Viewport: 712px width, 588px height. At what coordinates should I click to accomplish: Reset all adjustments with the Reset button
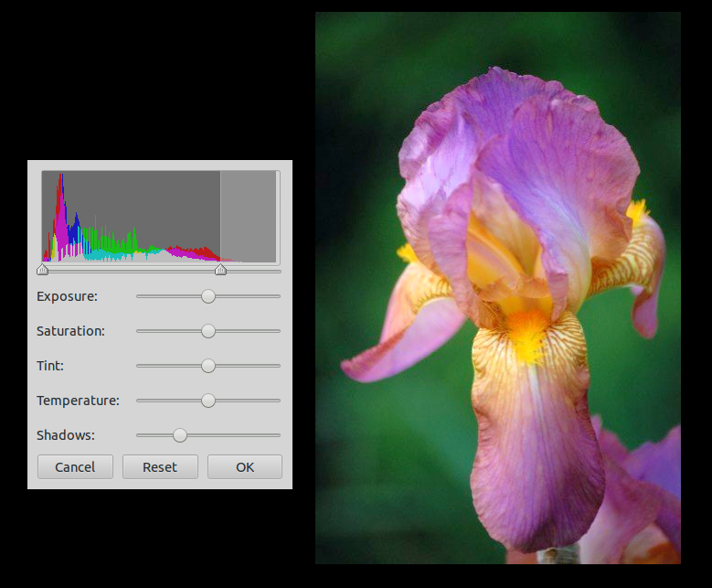coord(160,466)
